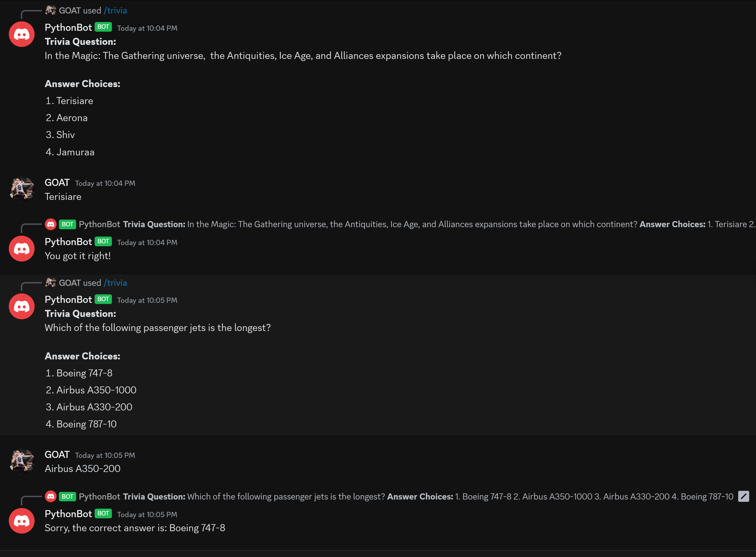The image size is (756, 557).
Task: Open the second /trivia command link
Action: pos(116,283)
